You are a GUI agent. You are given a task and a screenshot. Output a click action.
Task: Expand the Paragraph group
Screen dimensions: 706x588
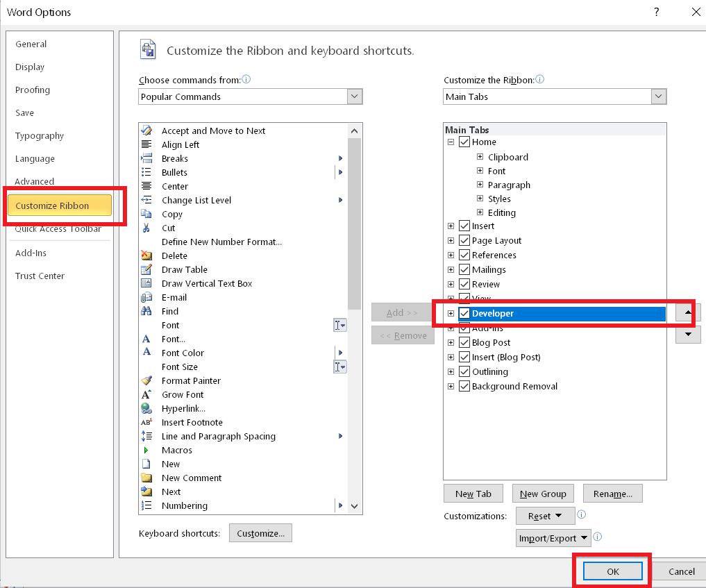[x=480, y=185]
